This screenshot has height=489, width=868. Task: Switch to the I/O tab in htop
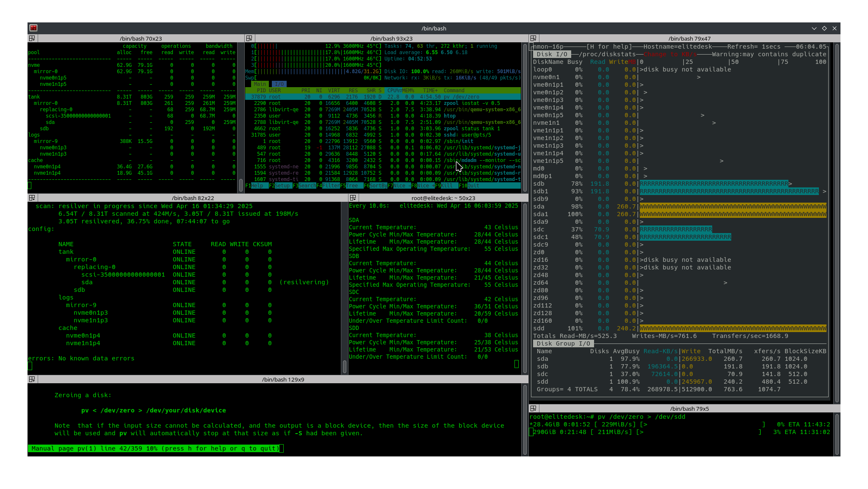click(x=279, y=84)
